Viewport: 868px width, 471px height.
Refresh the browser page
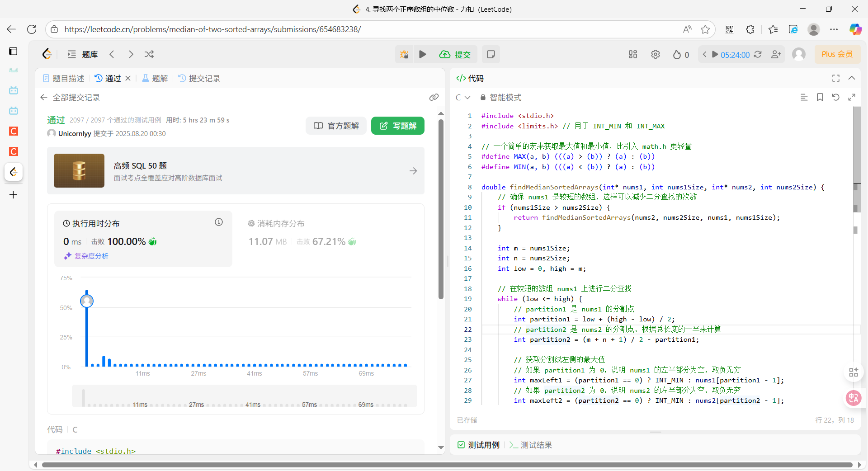[32, 29]
